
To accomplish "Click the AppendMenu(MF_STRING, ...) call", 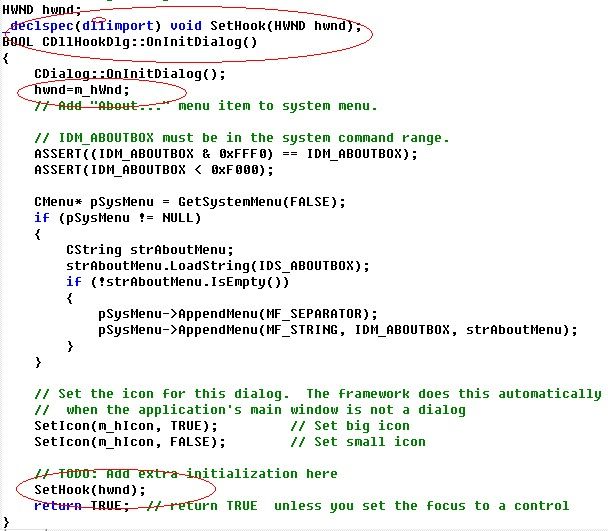I will pyautogui.click(x=338, y=330).
